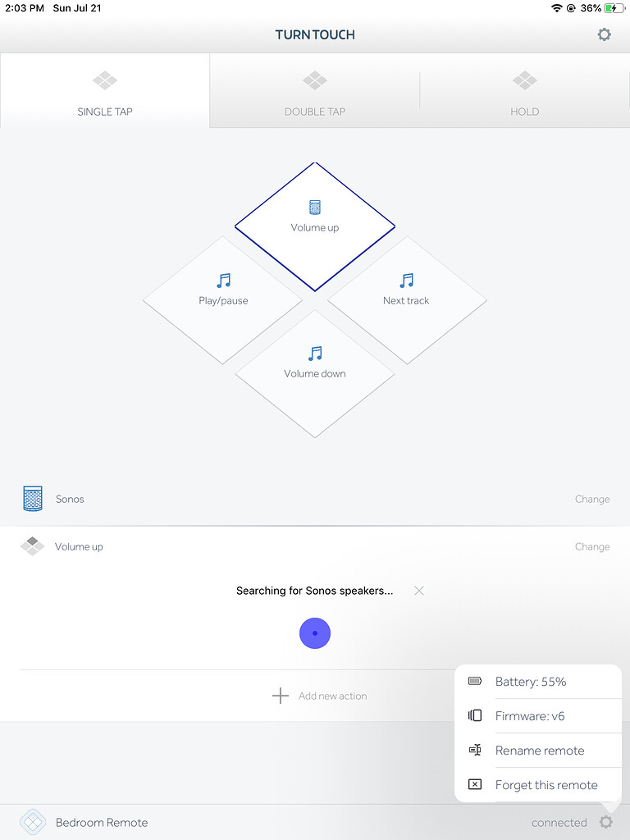Viewport: 630px width, 840px height.
Task: Toggle the remote settings gear at bottom
Action: coord(606,822)
